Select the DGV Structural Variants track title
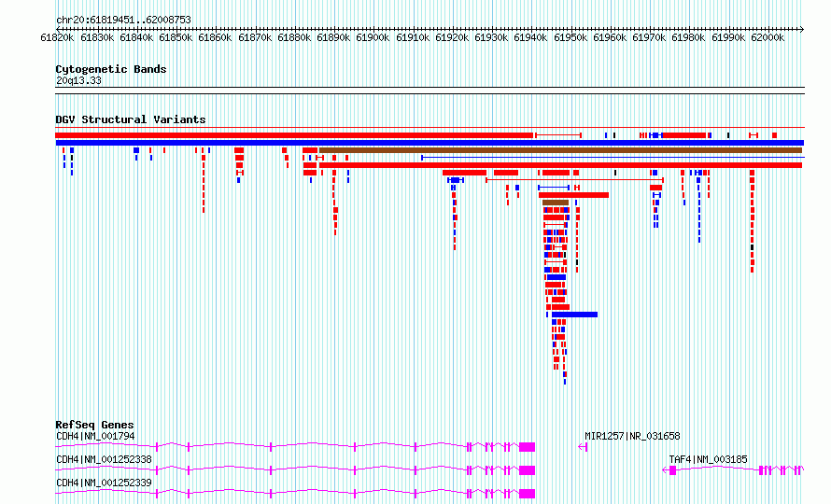The width and height of the screenshot is (831, 504). [131, 119]
